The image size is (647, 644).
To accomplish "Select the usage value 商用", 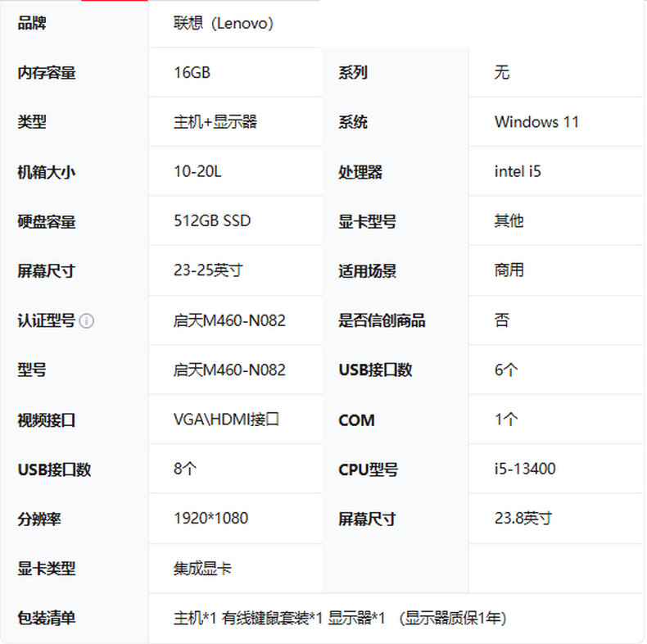I will (509, 270).
